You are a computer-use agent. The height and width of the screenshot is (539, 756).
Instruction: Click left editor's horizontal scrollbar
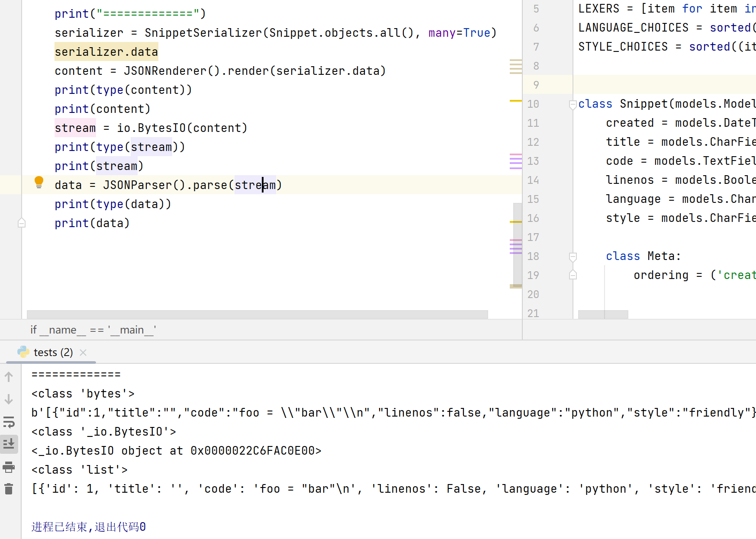point(257,314)
